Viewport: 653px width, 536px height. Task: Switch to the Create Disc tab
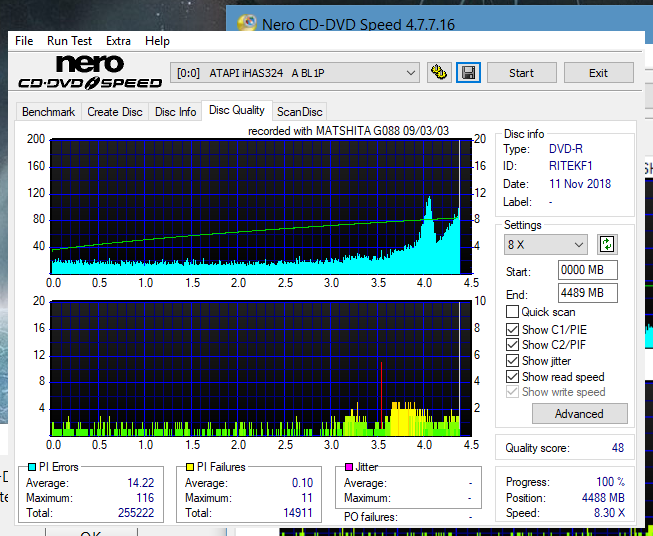pyautogui.click(x=115, y=112)
